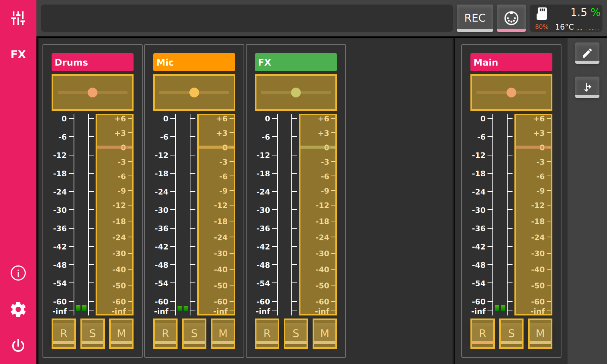Click the Mic level meter indicator
The height and width of the screenshot is (364, 607).
point(183,308)
